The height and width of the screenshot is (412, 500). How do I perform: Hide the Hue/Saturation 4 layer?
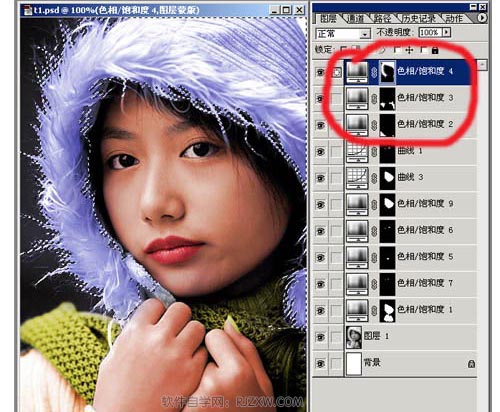(x=320, y=72)
